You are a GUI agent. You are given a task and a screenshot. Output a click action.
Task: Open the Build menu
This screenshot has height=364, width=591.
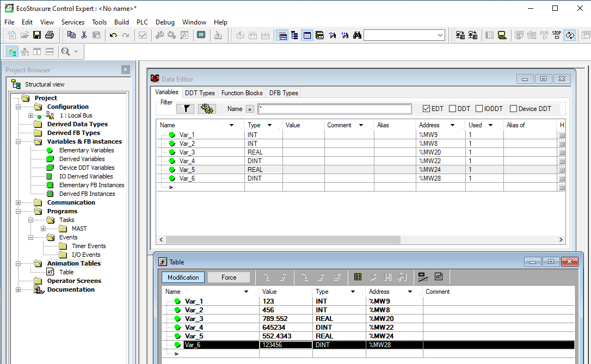[x=121, y=22]
